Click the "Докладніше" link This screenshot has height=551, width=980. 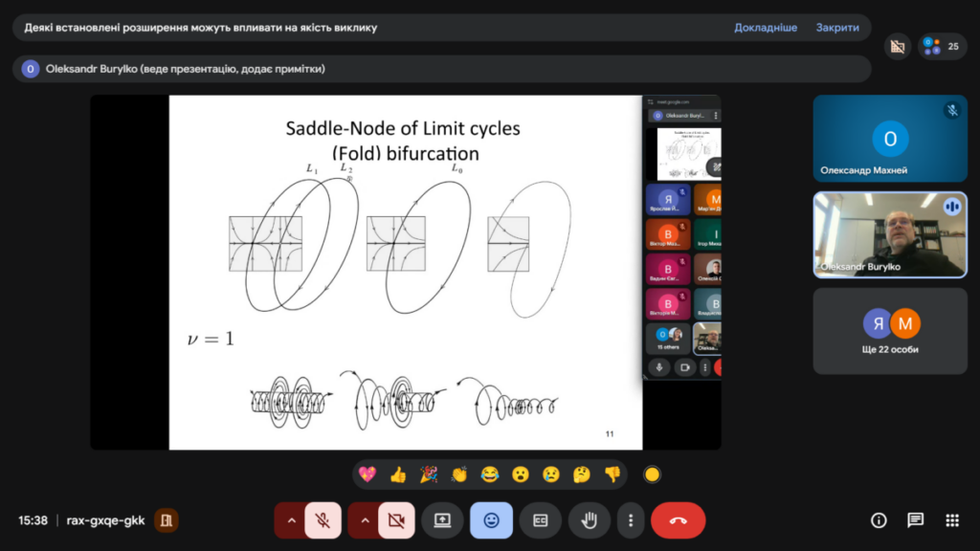point(765,28)
